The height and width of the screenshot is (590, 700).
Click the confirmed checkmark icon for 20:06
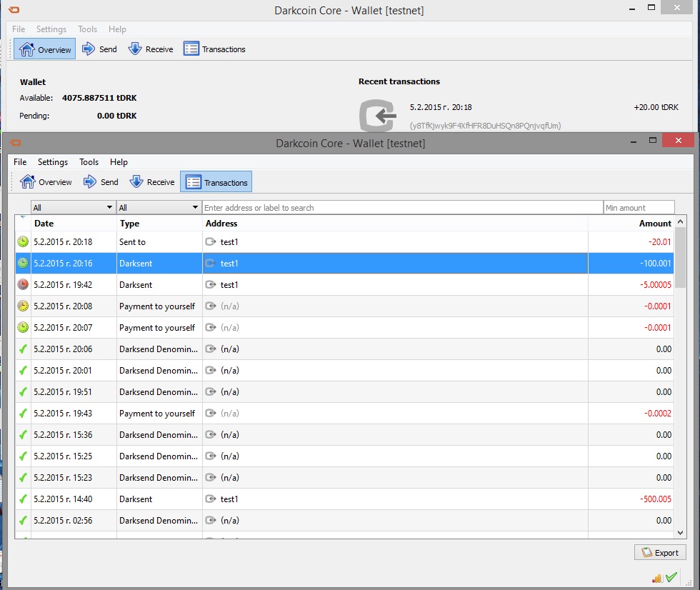(23, 349)
